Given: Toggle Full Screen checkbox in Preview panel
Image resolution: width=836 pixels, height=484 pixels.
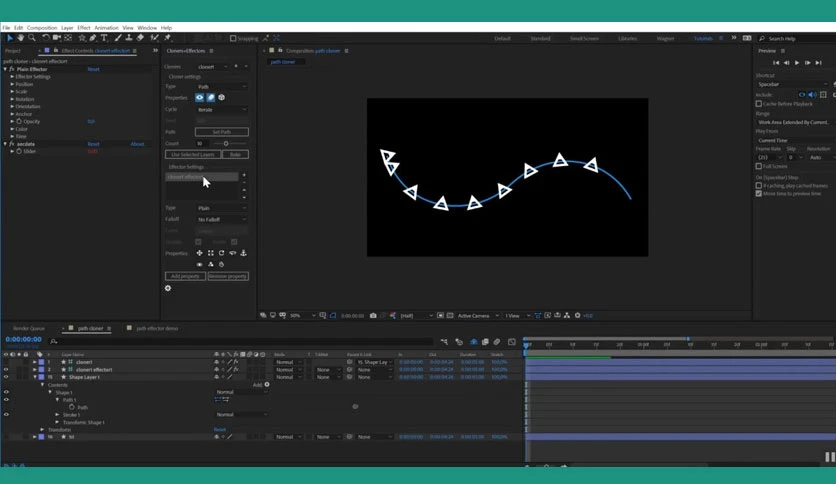Looking at the screenshot, I should click(x=759, y=166).
